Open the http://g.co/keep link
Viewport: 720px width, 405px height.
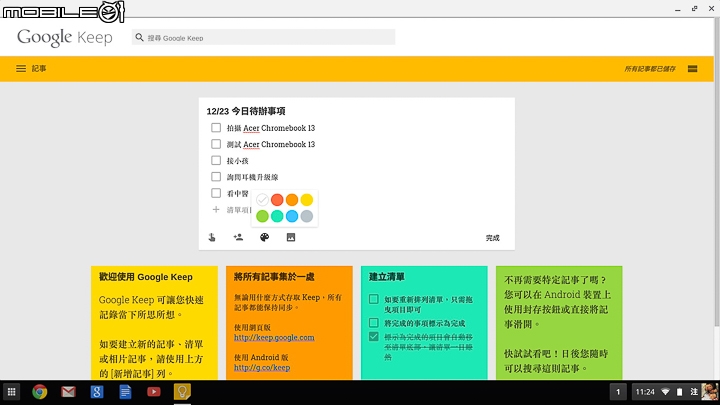coord(262,368)
